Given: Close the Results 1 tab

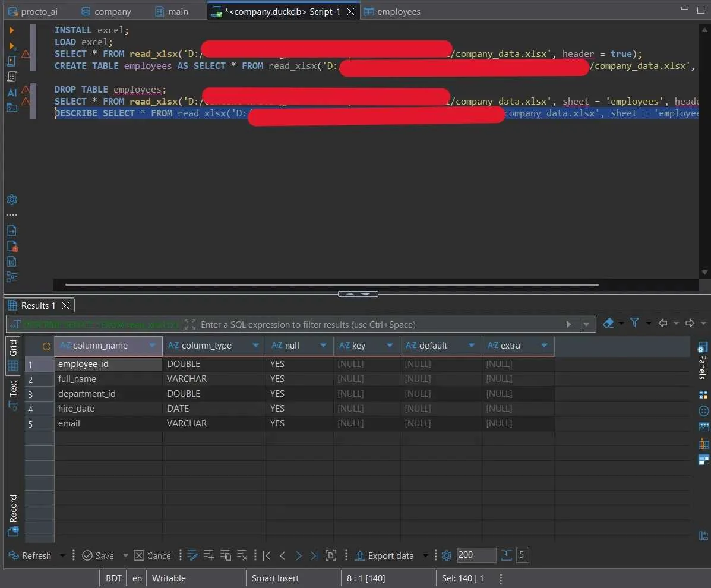Looking at the screenshot, I should click(x=66, y=305).
